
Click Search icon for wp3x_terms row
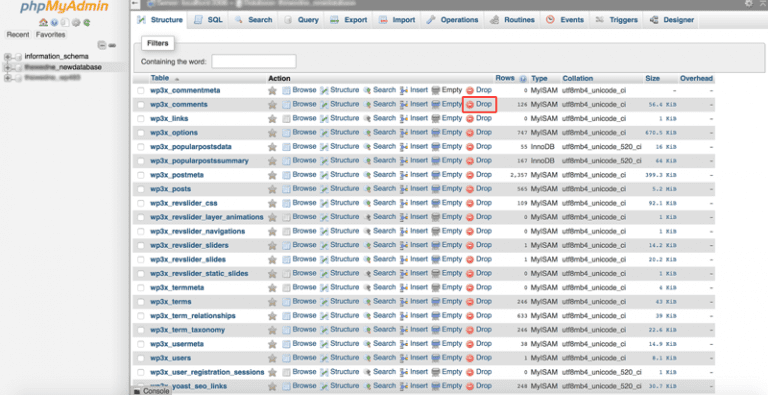[367, 302]
